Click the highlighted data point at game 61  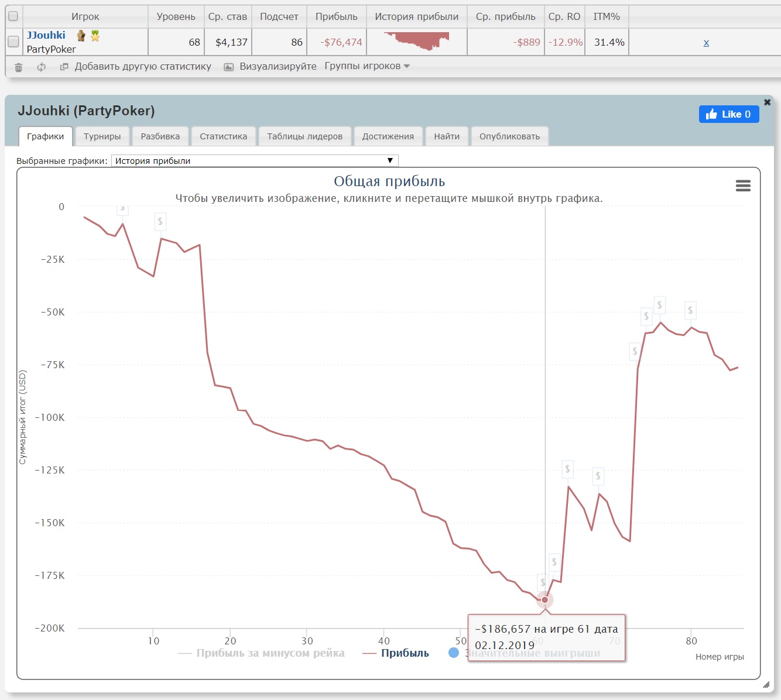[545, 599]
